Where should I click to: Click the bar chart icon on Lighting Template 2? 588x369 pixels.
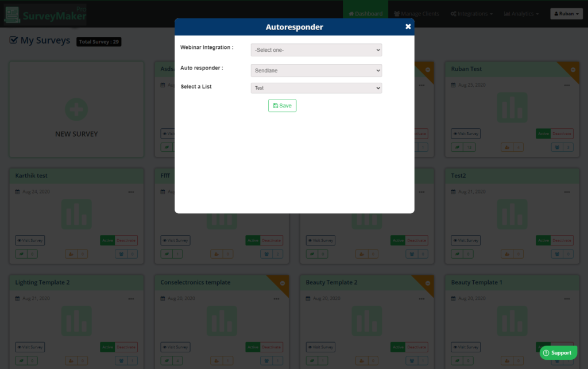[76, 321]
